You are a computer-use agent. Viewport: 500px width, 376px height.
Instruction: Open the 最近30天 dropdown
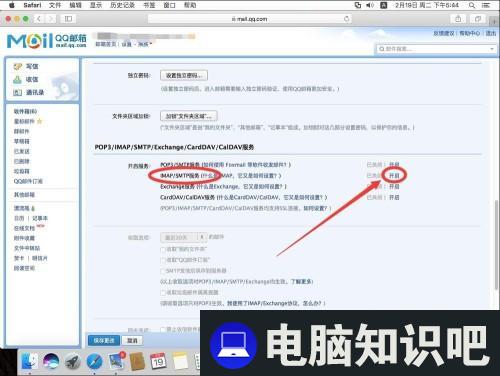(x=184, y=237)
